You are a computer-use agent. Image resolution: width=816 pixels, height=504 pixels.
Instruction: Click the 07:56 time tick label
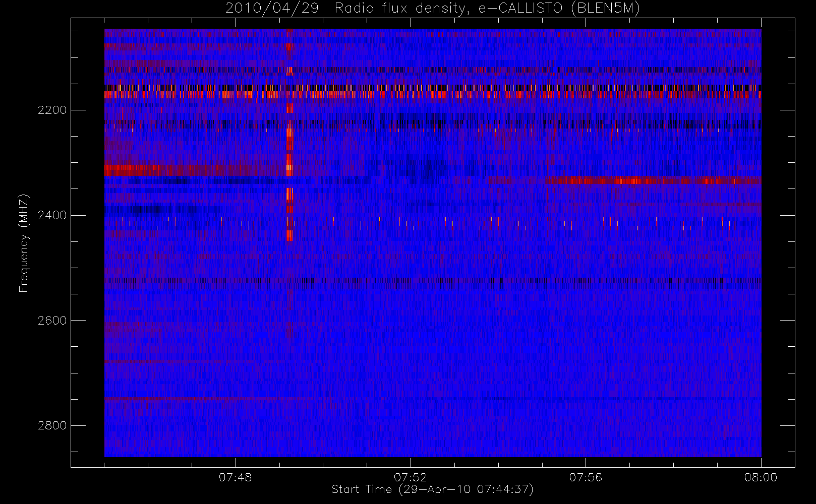pyautogui.click(x=586, y=477)
